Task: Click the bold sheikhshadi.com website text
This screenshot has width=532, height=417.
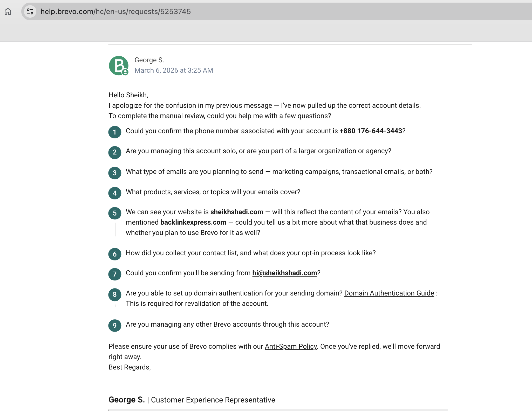Action: (x=236, y=212)
